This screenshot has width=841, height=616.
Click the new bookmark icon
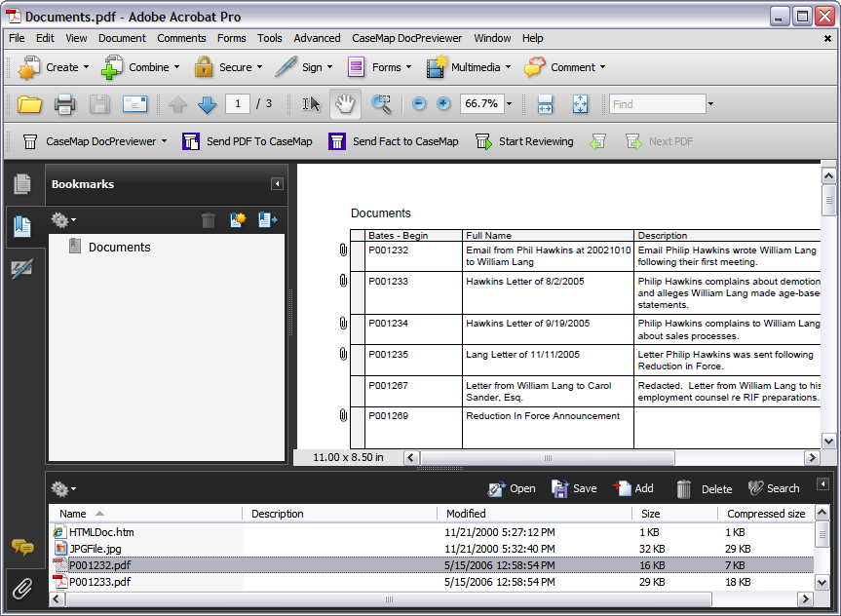pyautogui.click(x=237, y=220)
